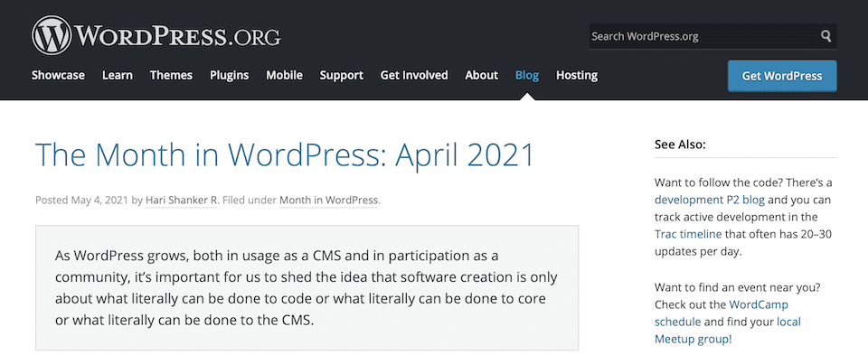Open the Hosting menu item
868x355 pixels.
[577, 75]
